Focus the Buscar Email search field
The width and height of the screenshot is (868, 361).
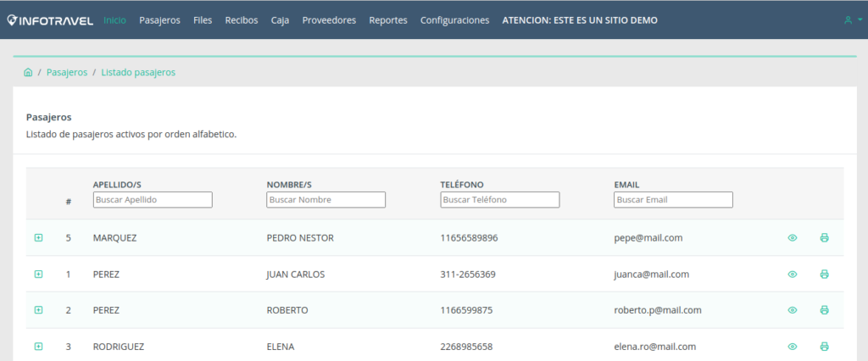click(x=674, y=200)
